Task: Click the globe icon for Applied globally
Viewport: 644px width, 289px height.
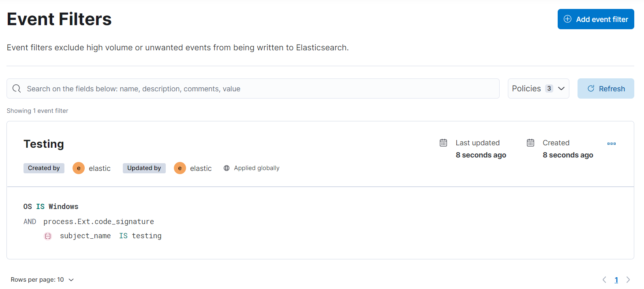Action: (x=226, y=168)
